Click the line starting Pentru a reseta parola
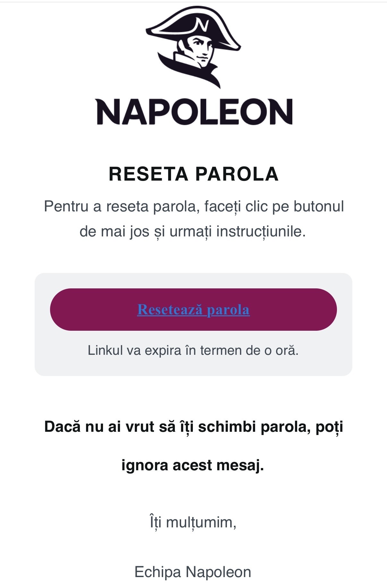Screen dimensions: 387x588 [194, 206]
